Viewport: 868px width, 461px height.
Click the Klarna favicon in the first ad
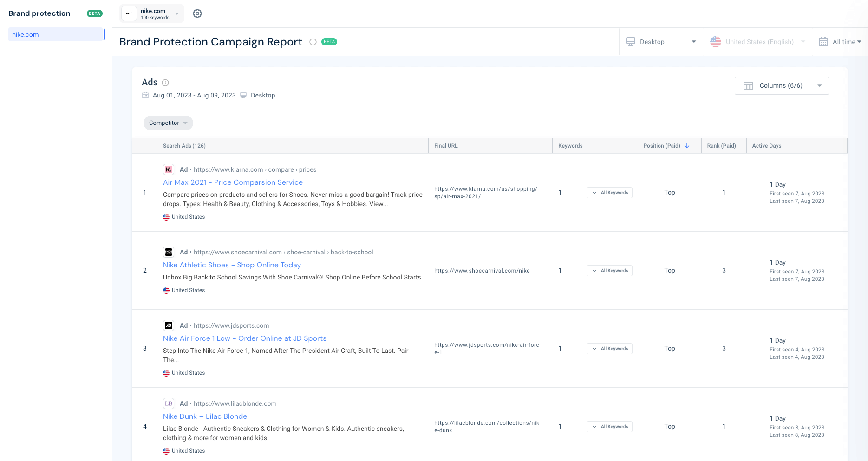169,169
